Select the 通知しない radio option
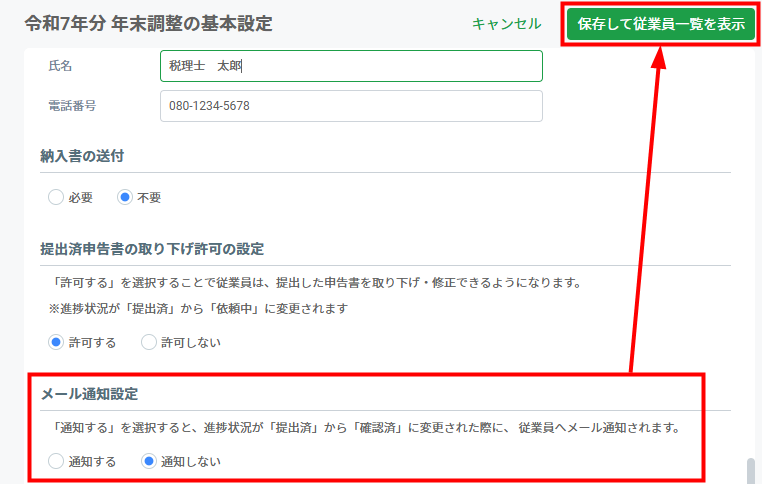 (149, 461)
